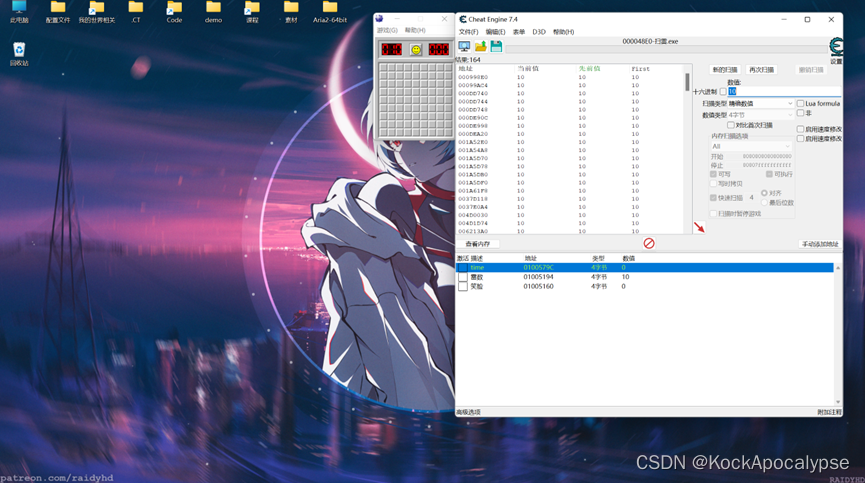Viewport: 865px width, 483px height.
Task: Click the 数值 value input field
Action: tap(784, 92)
